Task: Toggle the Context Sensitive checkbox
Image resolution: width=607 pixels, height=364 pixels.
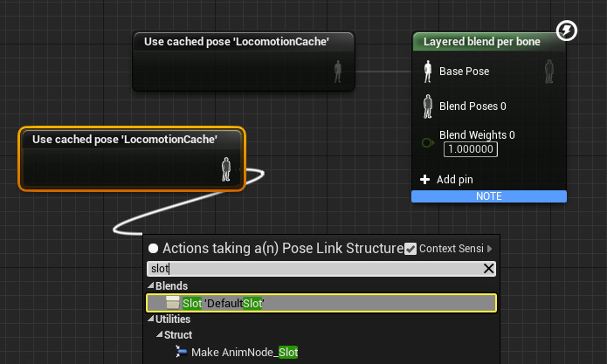Action: point(410,249)
